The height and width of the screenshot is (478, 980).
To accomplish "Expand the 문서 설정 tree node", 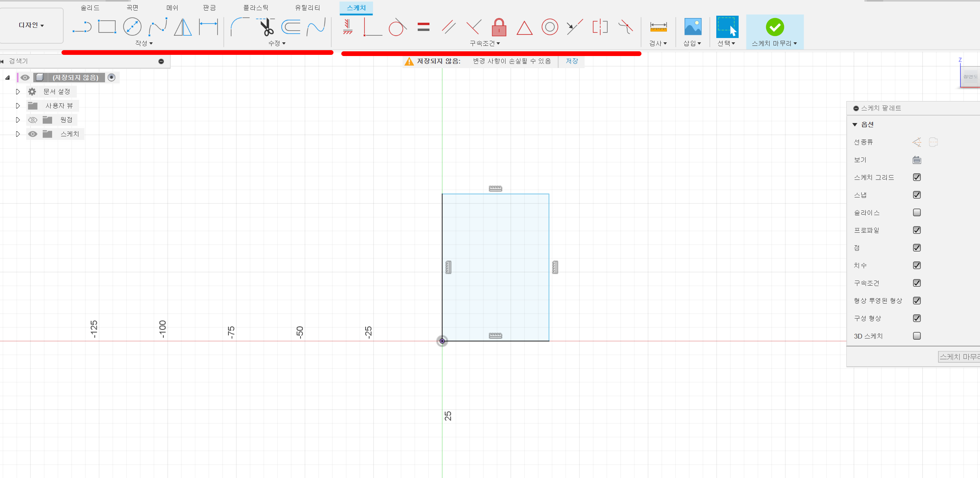I will click(18, 92).
